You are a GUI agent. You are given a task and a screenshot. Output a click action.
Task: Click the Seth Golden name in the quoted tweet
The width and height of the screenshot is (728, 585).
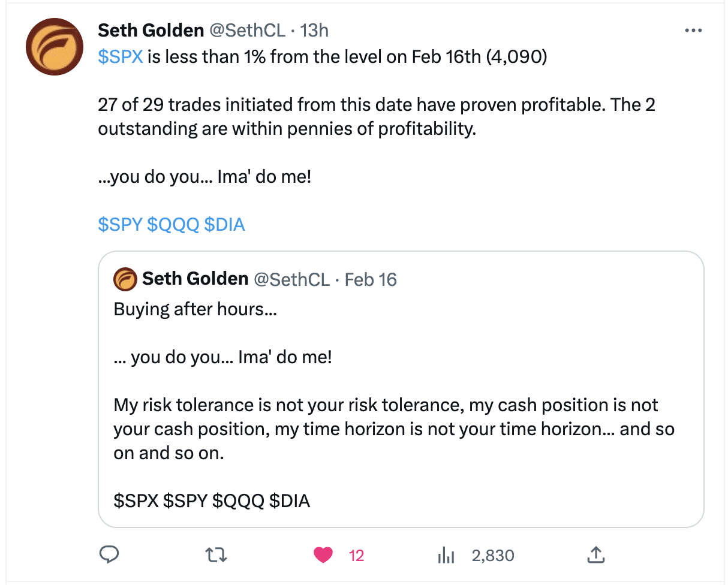click(195, 279)
